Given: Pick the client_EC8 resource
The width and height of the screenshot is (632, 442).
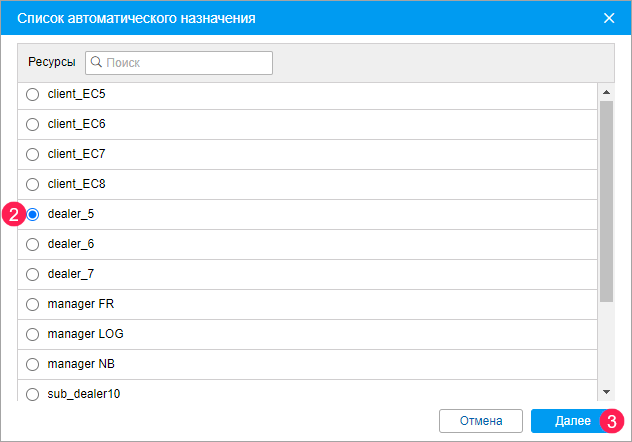Looking at the screenshot, I should pos(32,185).
